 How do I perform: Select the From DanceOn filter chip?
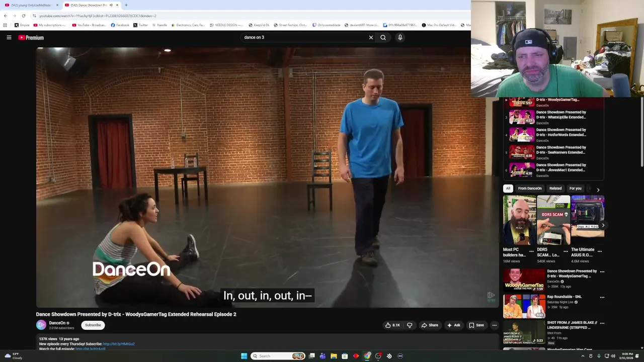coord(530,189)
